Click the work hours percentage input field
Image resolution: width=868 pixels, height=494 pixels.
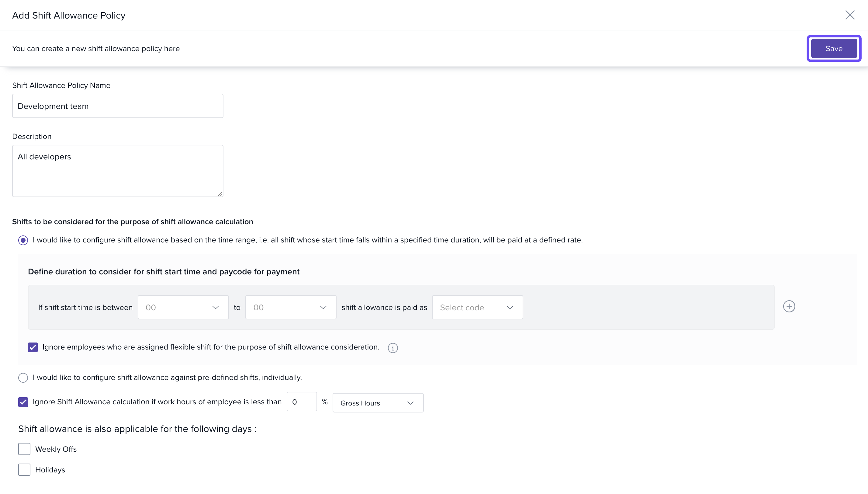tap(301, 402)
